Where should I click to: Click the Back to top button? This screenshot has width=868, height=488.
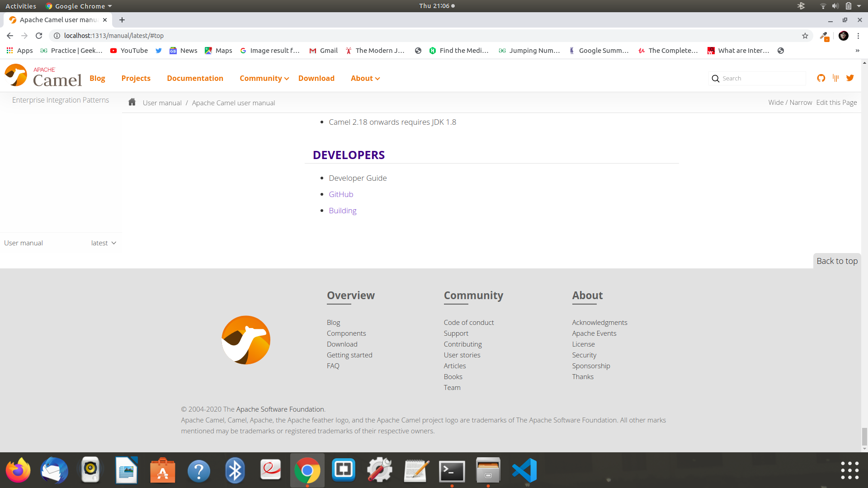click(837, 261)
